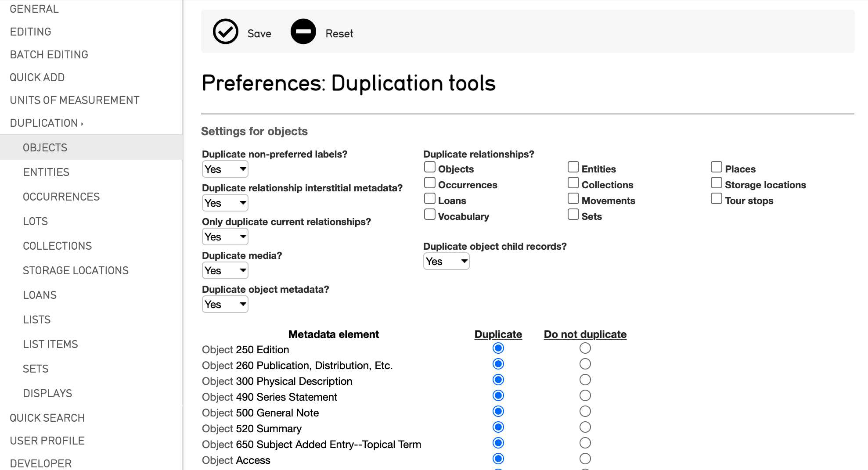Open the Only duplicate current relationships dropdown

tap(225, 237)
